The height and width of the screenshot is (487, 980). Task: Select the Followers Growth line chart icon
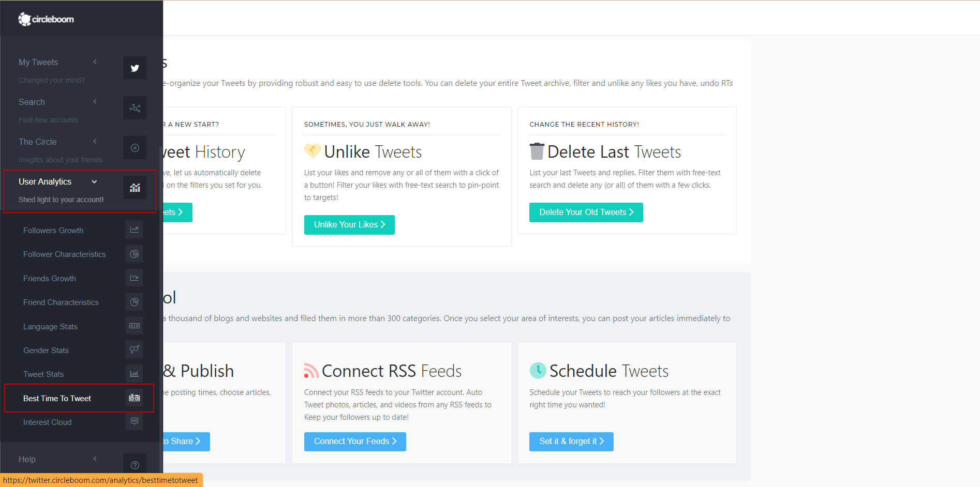[134, 230]
